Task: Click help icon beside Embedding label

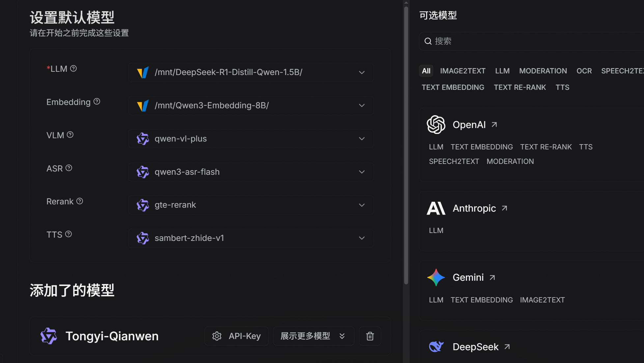Action: (x=97, y=102)
